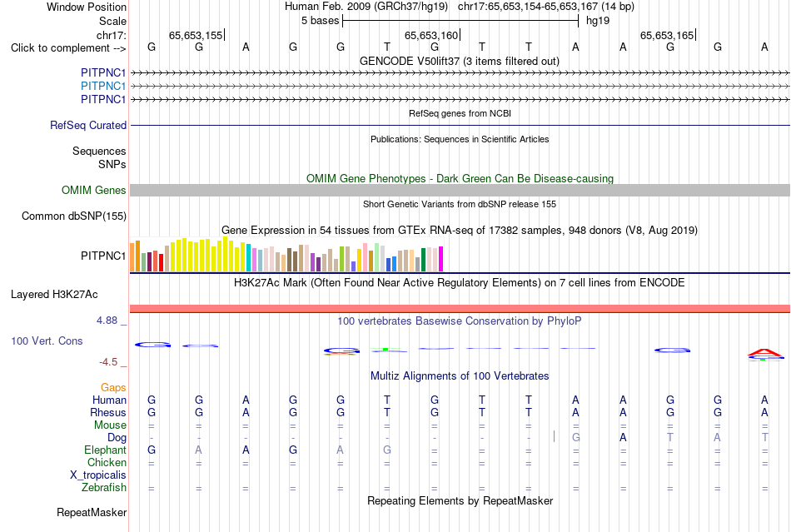Screen dimensions: 791x532
Task: Click the '4.88' conservation axis value
Action: 107,321
